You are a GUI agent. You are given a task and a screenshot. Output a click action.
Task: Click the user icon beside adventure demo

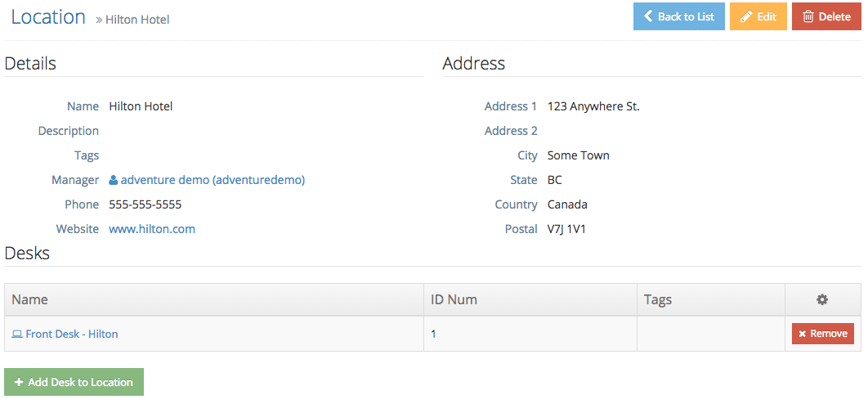click(114, 180)
